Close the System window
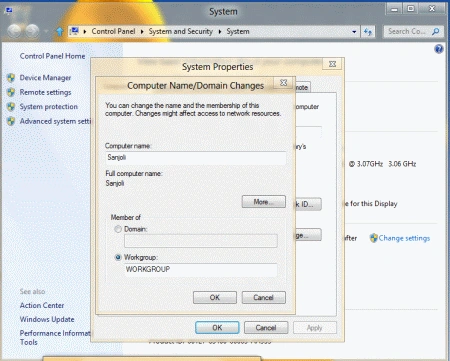Screen dimensions: 450x361 [432, 9]
